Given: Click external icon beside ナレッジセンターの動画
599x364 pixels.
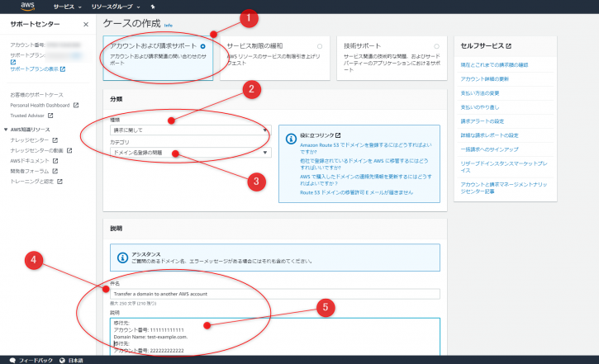Looking at the screenshot, I should (69, 150).
